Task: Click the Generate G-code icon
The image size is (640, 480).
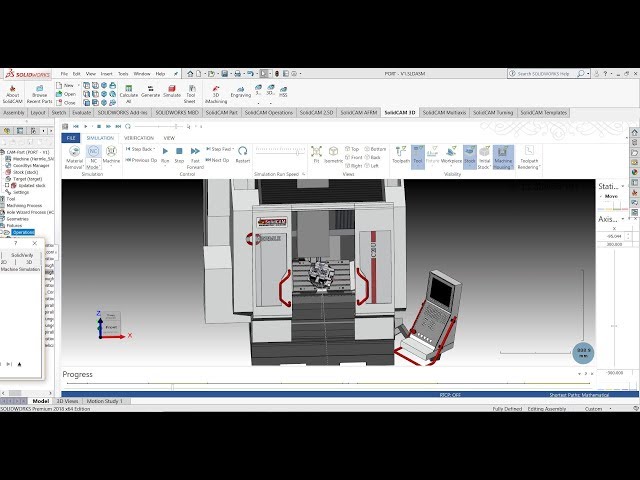Action: [150, 91]
